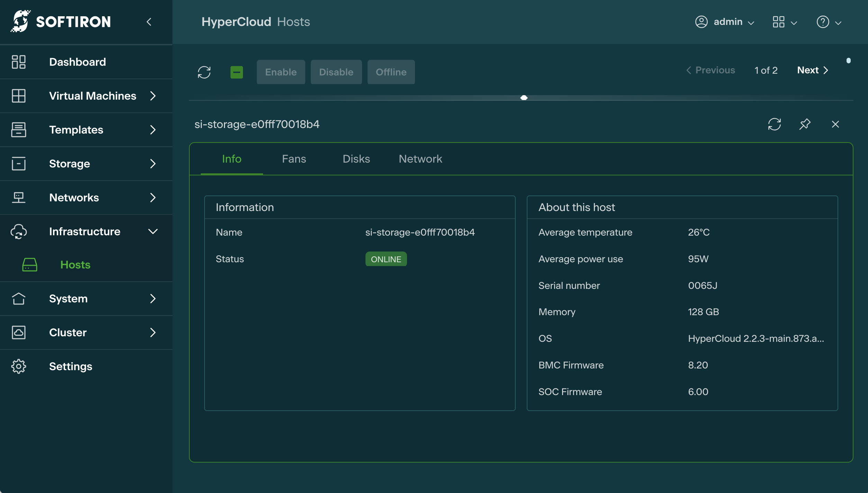This screenshot has width=868, height=493.
Task: Click the Hosts drive icon in sidebar
Action: point(30,265)
